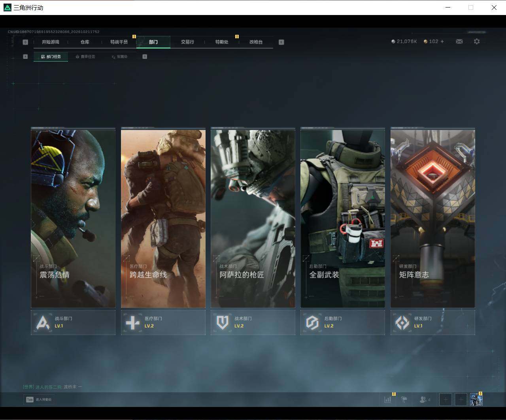
Task: Click the gold currency coin icon
Action: [425, 41]
